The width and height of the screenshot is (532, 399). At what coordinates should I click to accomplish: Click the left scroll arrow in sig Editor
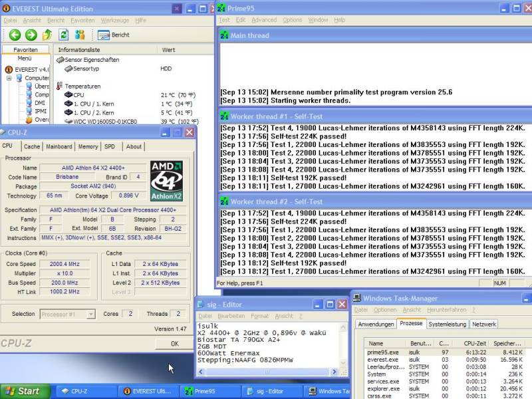click(x=201, y=372)
